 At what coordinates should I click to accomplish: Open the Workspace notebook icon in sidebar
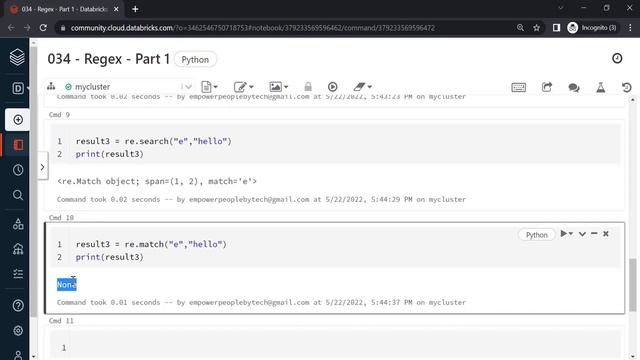(18, 145)
